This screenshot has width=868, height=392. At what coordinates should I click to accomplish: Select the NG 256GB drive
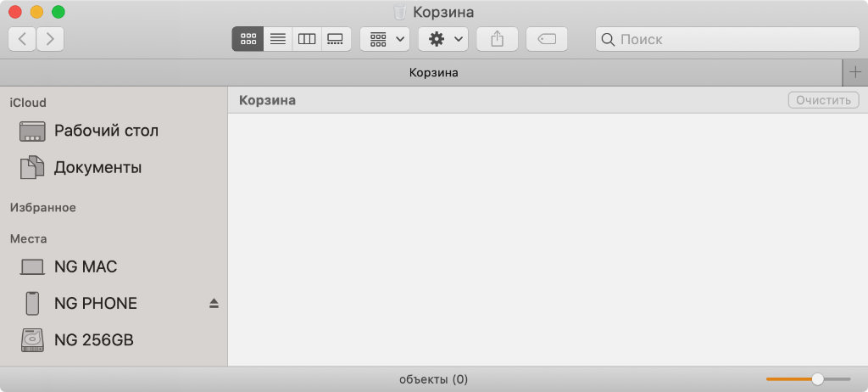[93, 340]
